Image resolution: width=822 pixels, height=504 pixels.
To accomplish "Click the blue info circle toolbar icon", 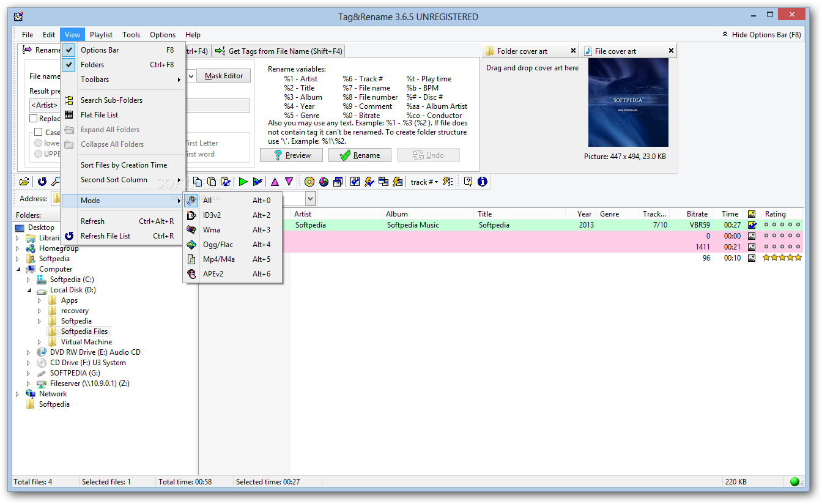I will click(483, 182).
